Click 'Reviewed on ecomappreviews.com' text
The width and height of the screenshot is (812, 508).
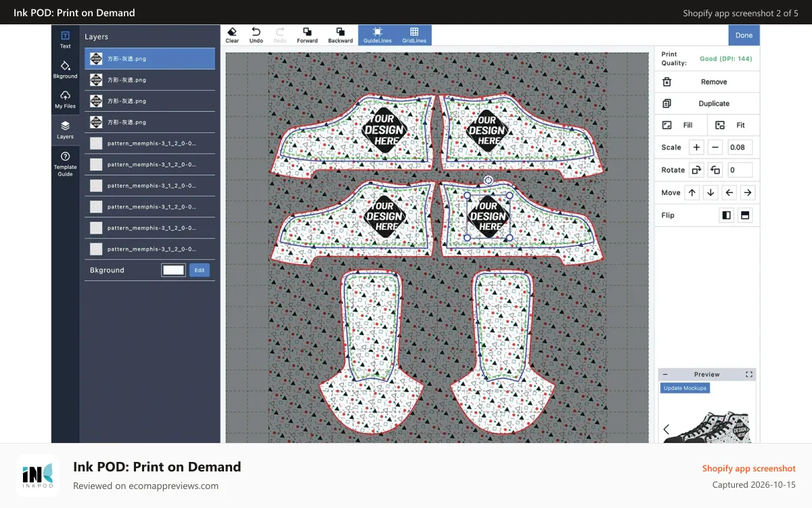click(x=145, y=486)
